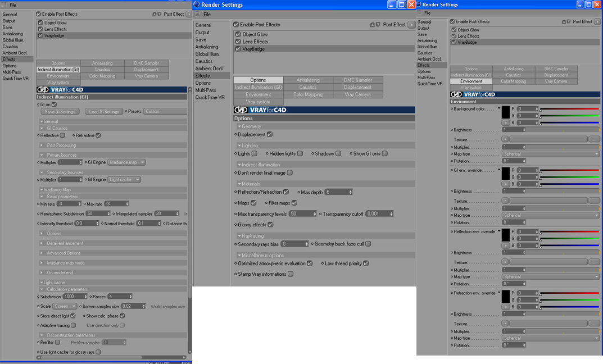603x364 pixels.
Task: Click the Refraction env. override Texture arrow button
Action: pyautogui.click(x=505, y=323)
